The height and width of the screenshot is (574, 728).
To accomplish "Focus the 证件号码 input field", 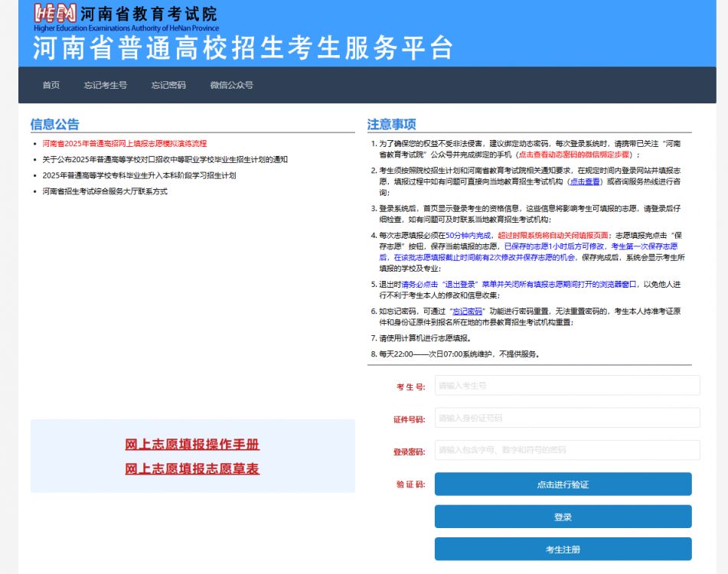I will (567, 418).
